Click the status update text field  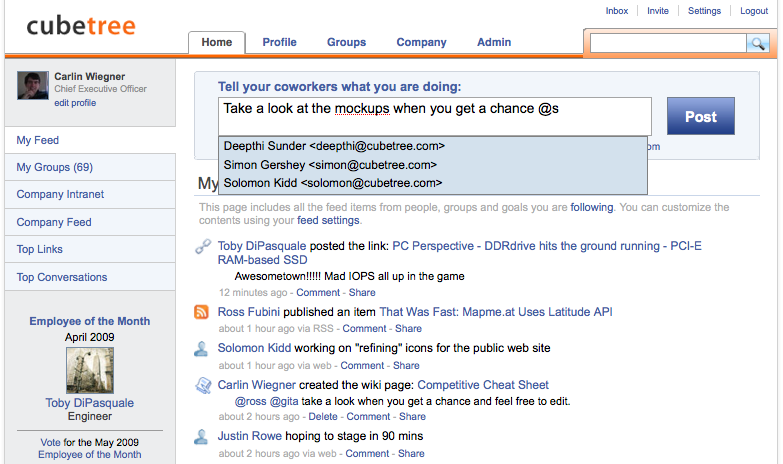[x=434, y=116]
